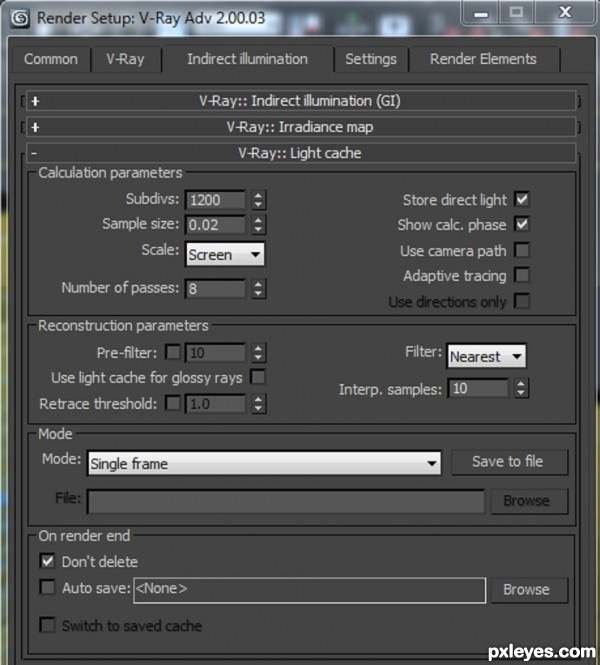
Task: Toggle Use directions only checkbox
Action: 522,301
